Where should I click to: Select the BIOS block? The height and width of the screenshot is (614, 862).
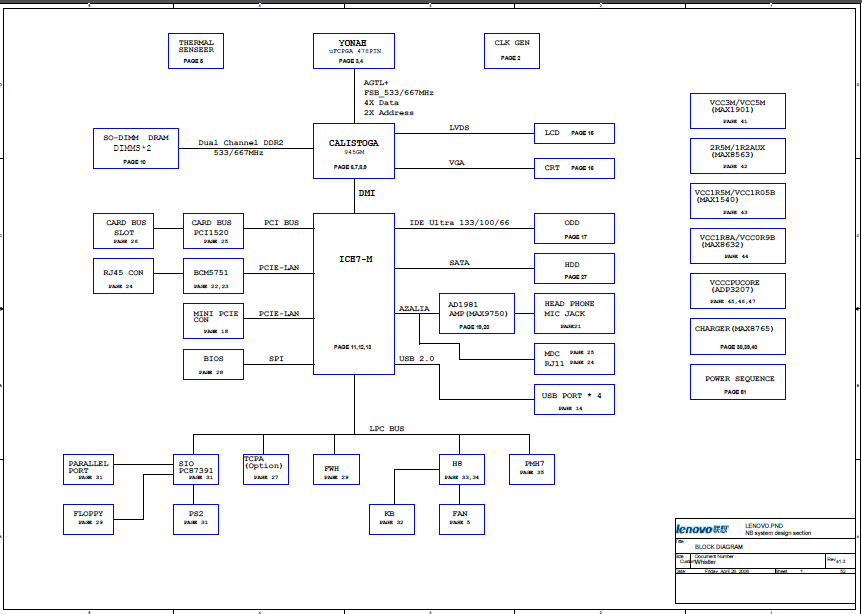point(213,364)
